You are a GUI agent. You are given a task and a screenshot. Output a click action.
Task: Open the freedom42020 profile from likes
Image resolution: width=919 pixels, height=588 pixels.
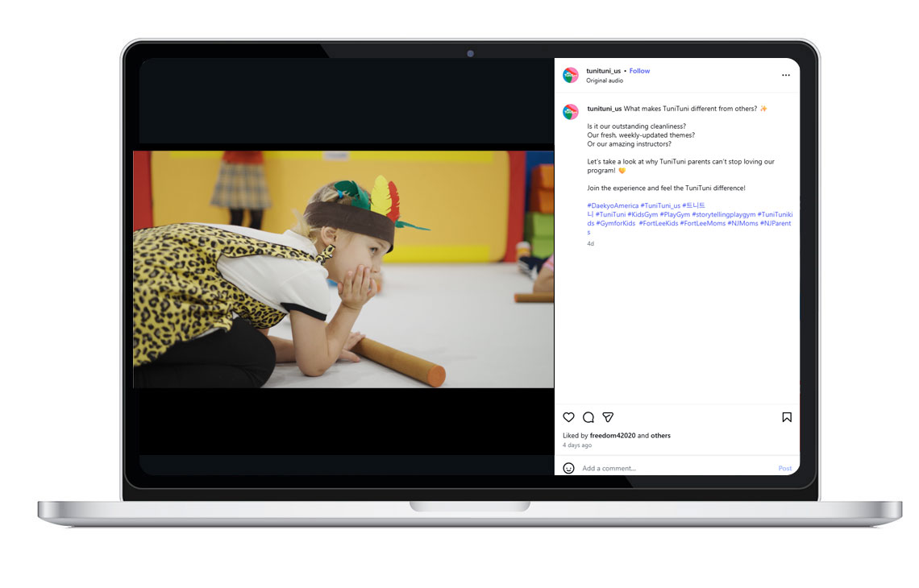[x=613, y=436]
